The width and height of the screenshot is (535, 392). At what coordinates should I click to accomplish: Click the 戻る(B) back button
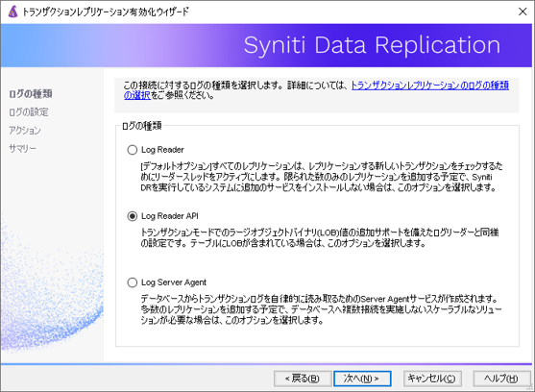pyautogui.click(x=303, y=379)
